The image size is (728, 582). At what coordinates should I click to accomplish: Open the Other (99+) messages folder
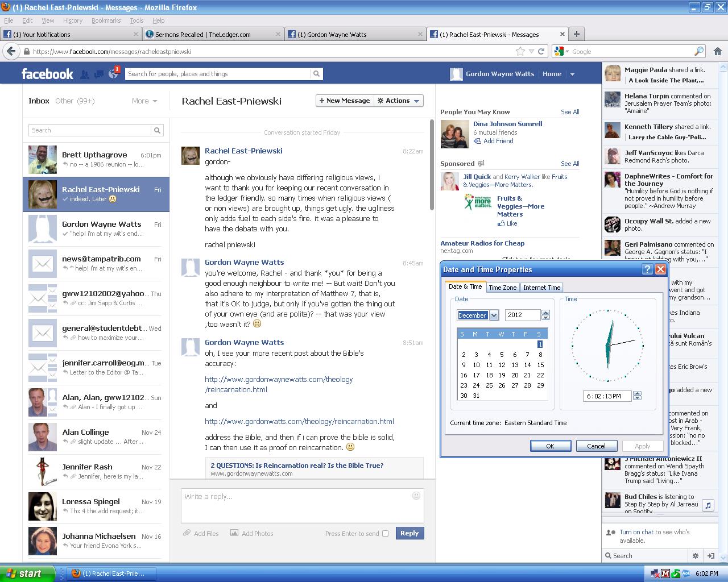tap(75, 101)
